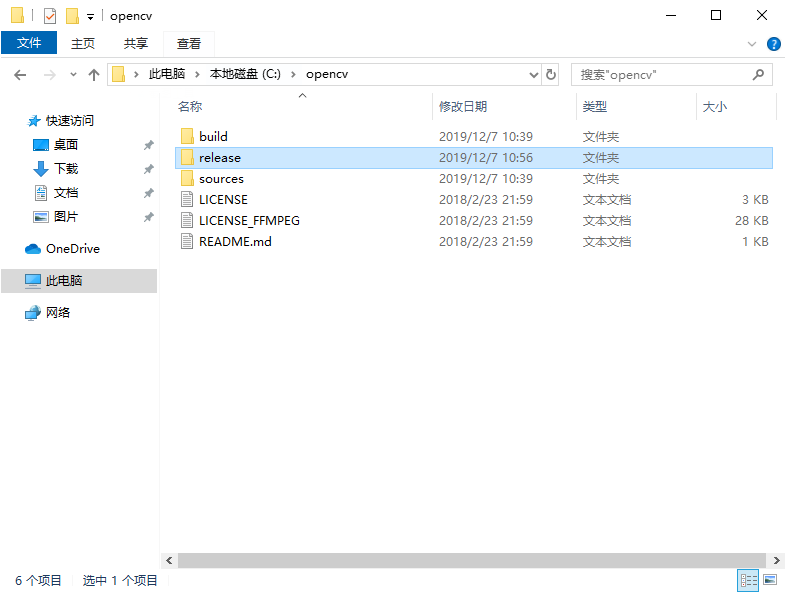Viewport: 786px width, 593px height.
Task: Open the 文件 menu
Action: pos(29,43)
